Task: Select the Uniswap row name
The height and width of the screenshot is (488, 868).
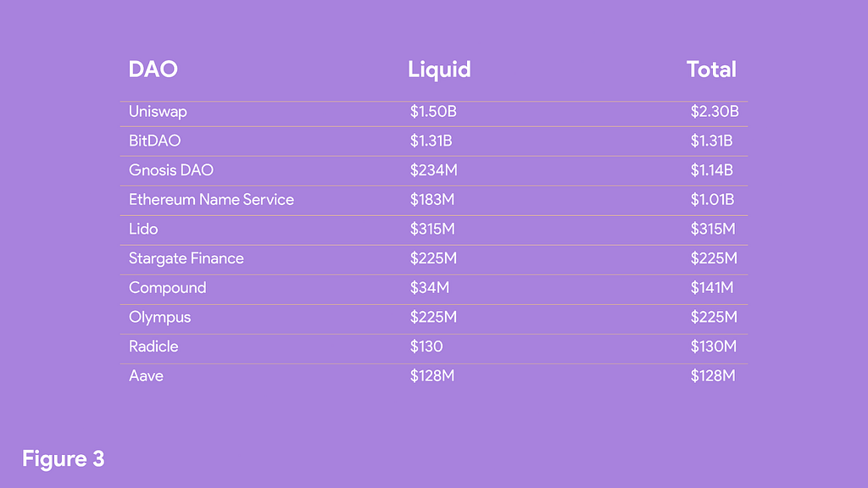Action: click(158, 112)
